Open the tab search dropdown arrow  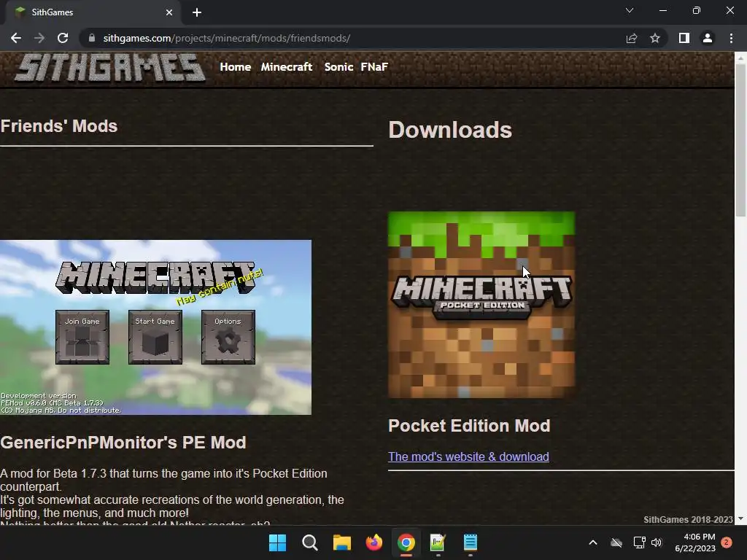tap(630, 10)
